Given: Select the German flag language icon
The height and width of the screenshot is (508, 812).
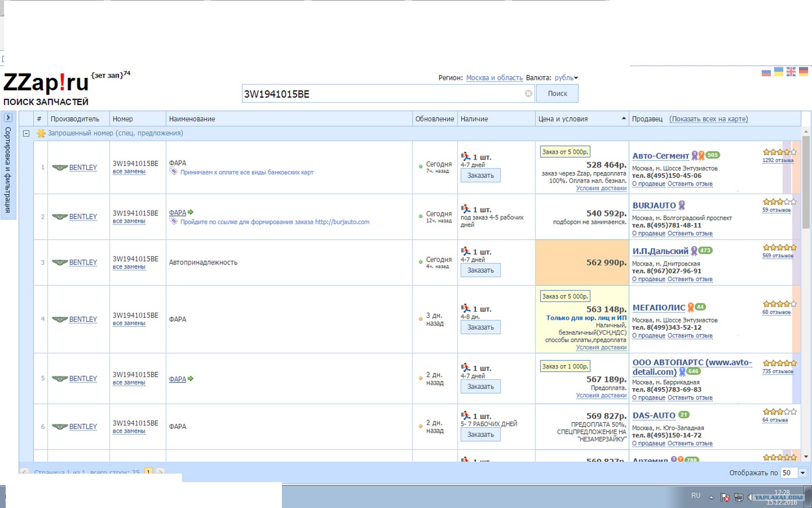Looking at the screenshot, I should [804, 72].
